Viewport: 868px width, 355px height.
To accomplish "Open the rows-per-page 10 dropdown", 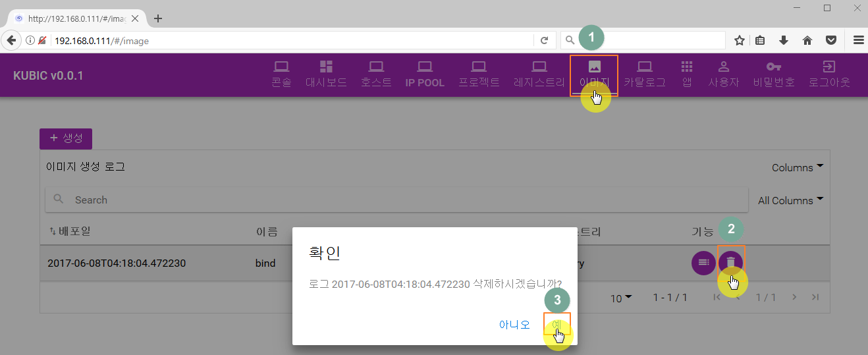I will tap(620, 298).
